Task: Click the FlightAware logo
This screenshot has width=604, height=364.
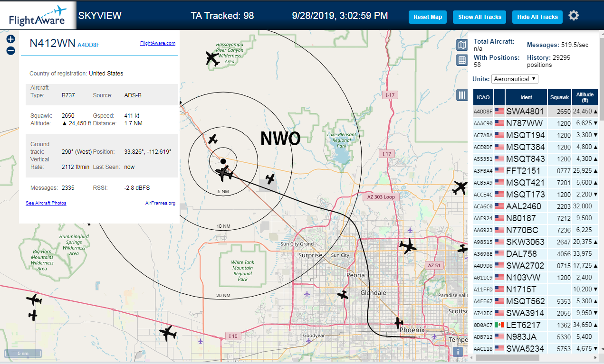Action: (x=38, y=16)
